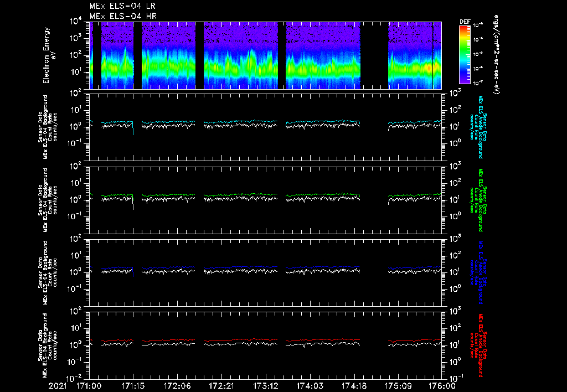Click the red Anode Background right-axis label
The height and width of the screenshot is (392, 567).
[x=478, y=345]
